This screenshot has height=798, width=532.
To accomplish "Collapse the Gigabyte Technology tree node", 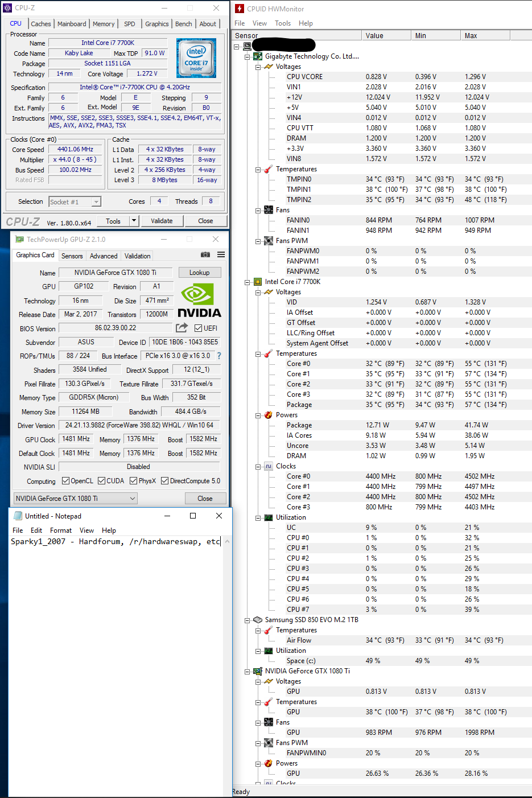I will (x=247, y=57).
